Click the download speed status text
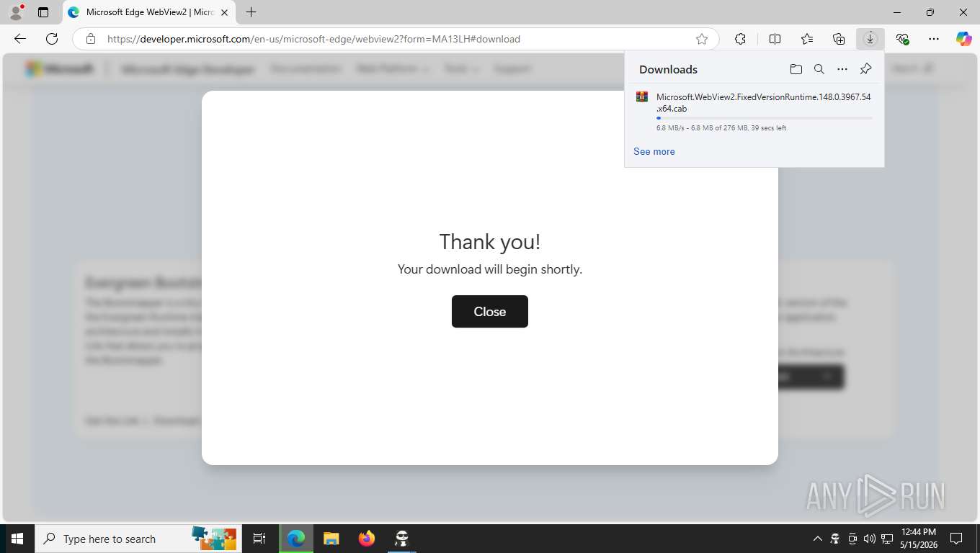The width and height of the screenshot is (980, 553). [x=721, y=128]
